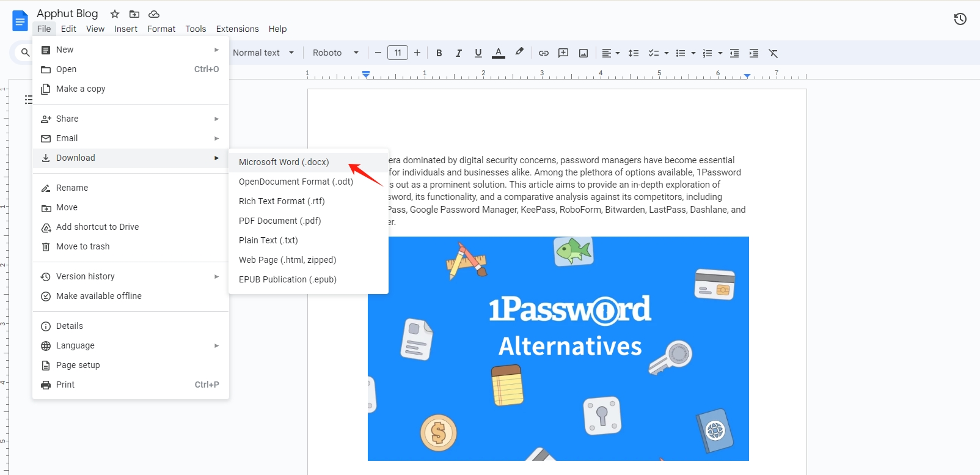Open the text color picker
Screen dimensions: 980x475
[499, 53]
